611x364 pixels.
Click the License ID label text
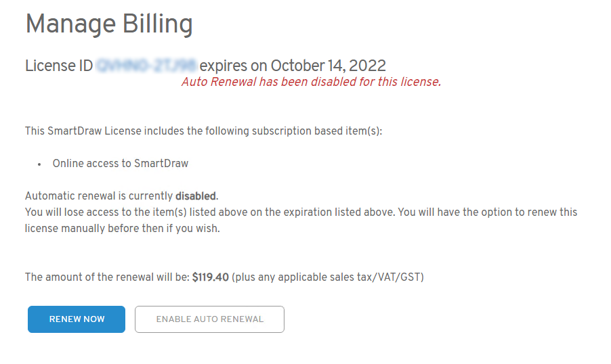pyautogui.click(x=59, y=66)
